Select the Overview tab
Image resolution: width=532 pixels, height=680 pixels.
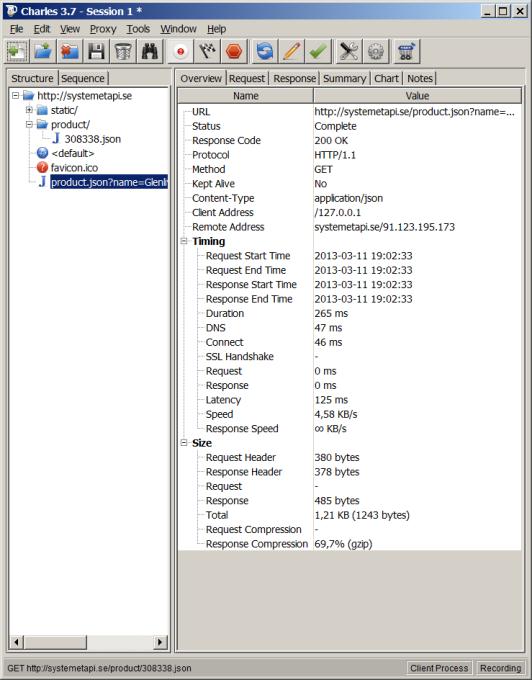pyautogui.click(x=201, y=78)
